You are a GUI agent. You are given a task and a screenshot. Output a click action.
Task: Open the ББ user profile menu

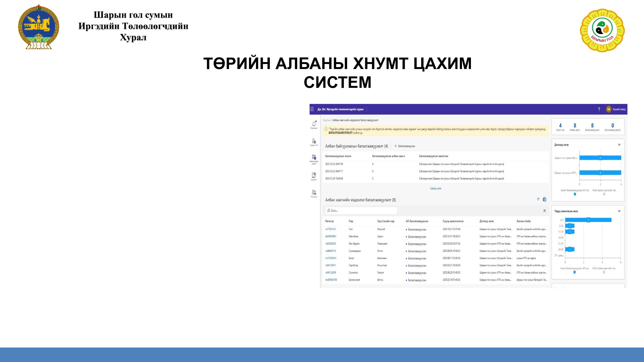(609, 109)
